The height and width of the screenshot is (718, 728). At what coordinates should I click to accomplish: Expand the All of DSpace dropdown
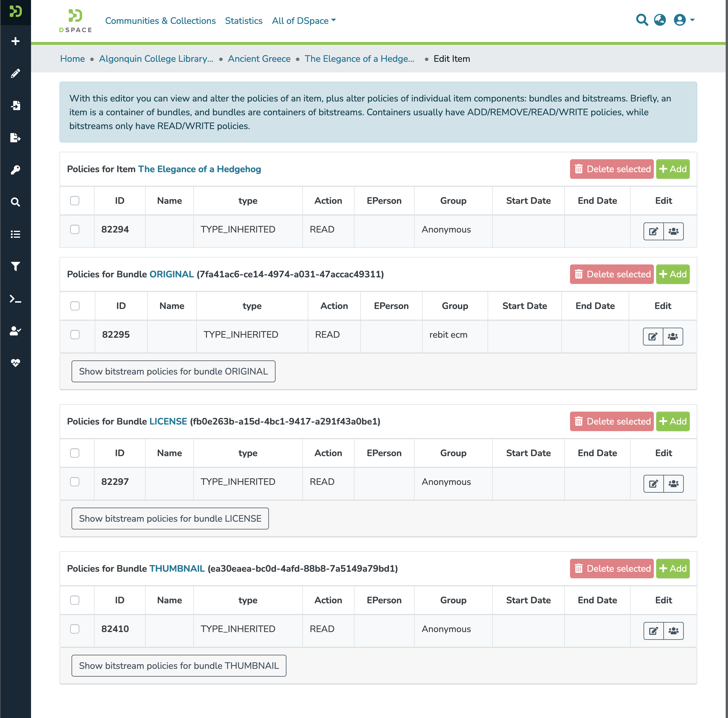pos(304,21)
